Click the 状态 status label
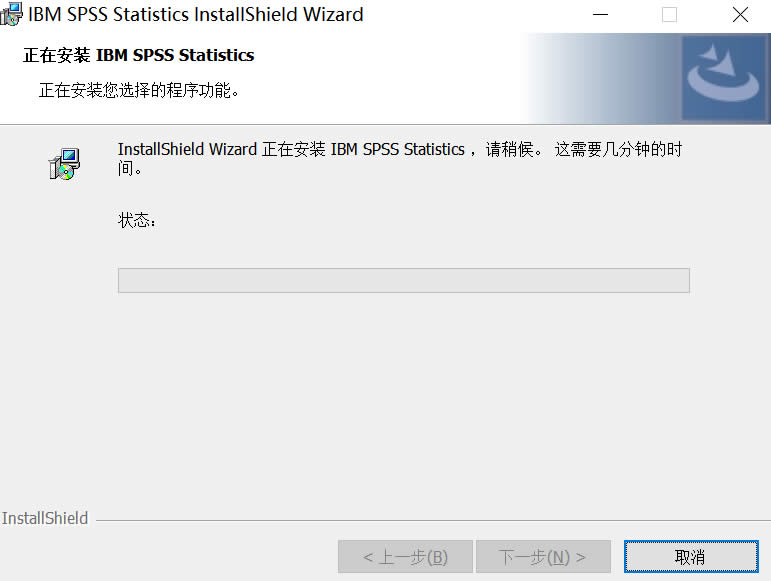The width and height of the screenshot is (771, 581). tap(137, 220)
